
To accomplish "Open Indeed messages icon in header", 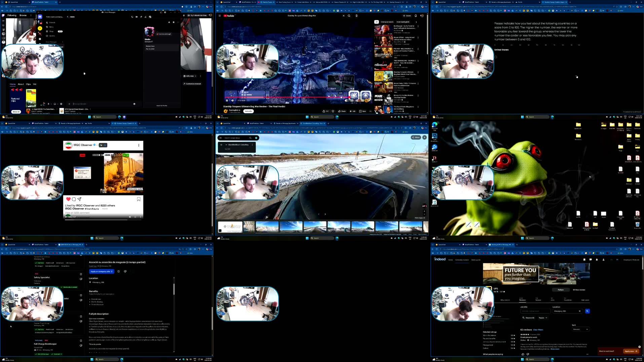I will click(x=591, y=260).
